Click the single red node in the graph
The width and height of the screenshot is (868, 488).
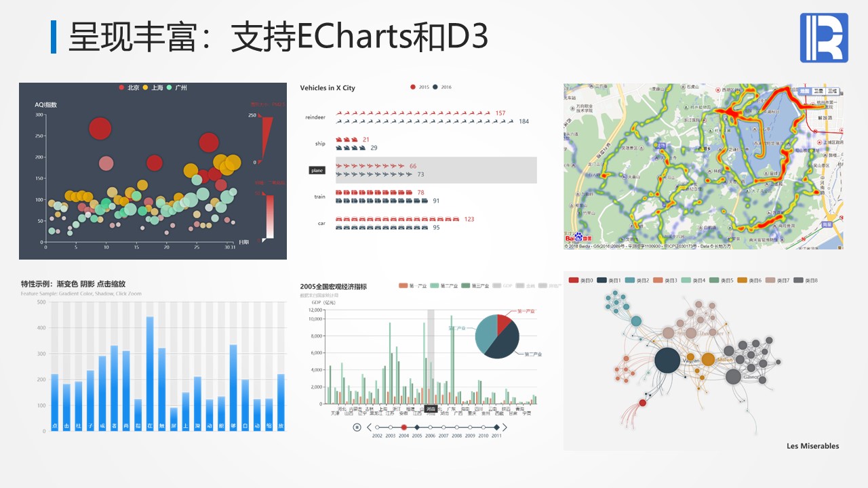click(x=643, y=403)
